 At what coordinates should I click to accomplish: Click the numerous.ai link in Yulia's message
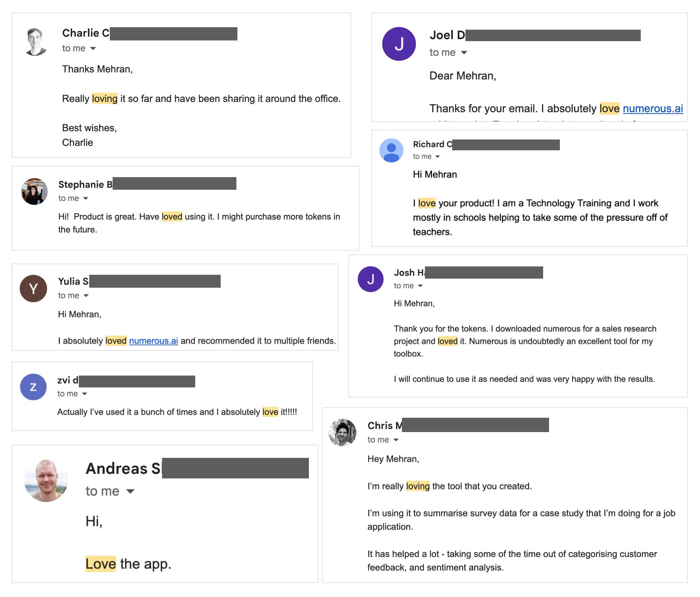(x=153, y=341)
